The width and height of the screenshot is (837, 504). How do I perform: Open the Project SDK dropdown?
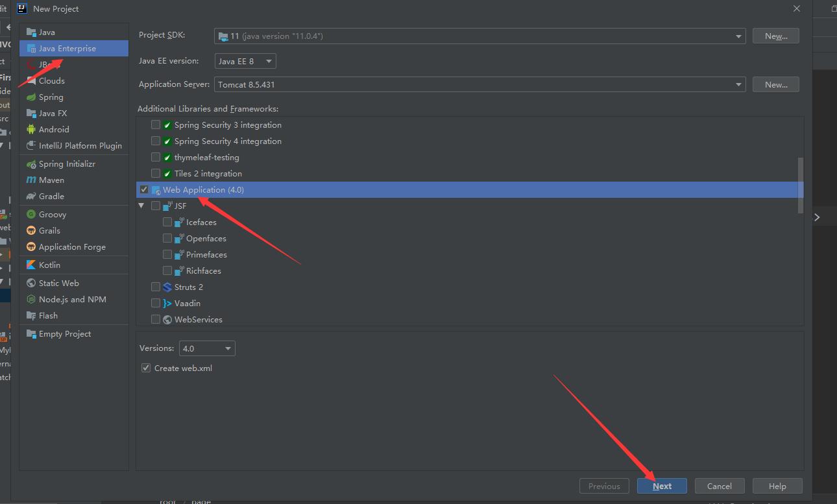pyautogui.click(x=480, y=36)
